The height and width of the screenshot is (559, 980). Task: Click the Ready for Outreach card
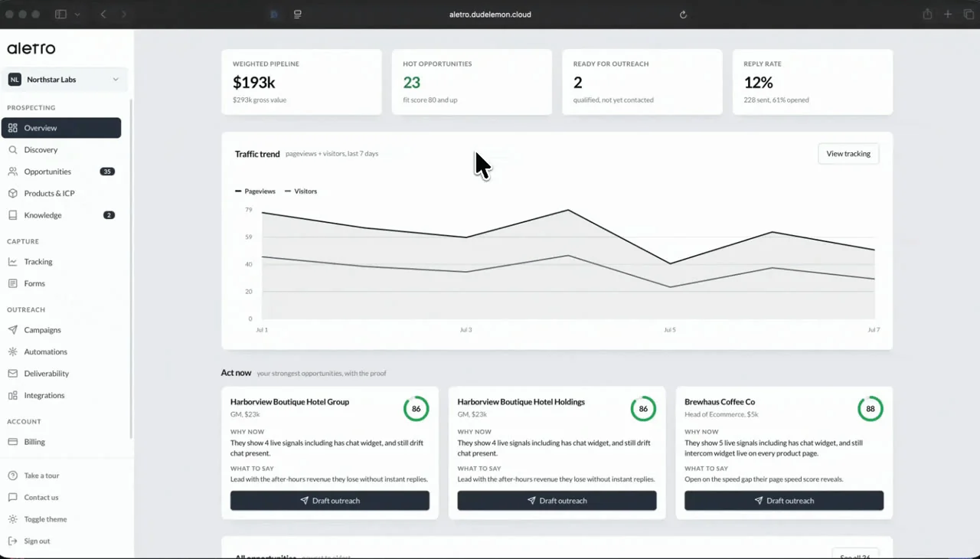tap(642, 82)
